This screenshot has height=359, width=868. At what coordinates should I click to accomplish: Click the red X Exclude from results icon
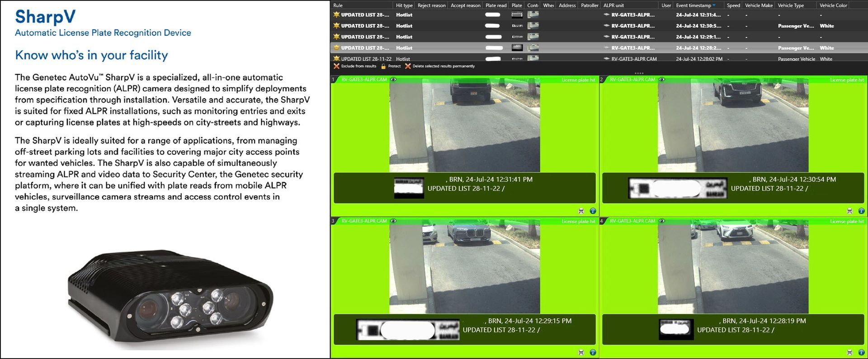(336, 66)
